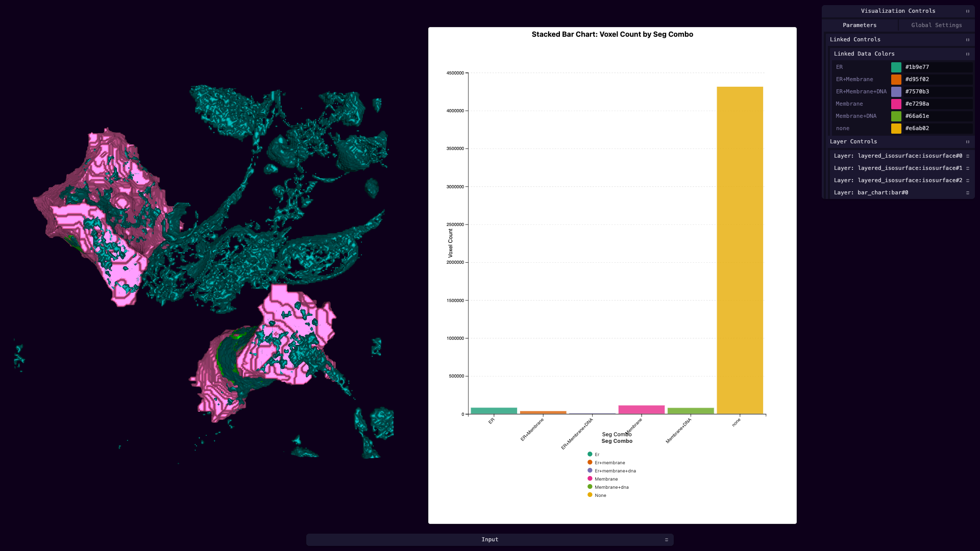Open the ER color swatch picker
980x551 pixels.
896,67
